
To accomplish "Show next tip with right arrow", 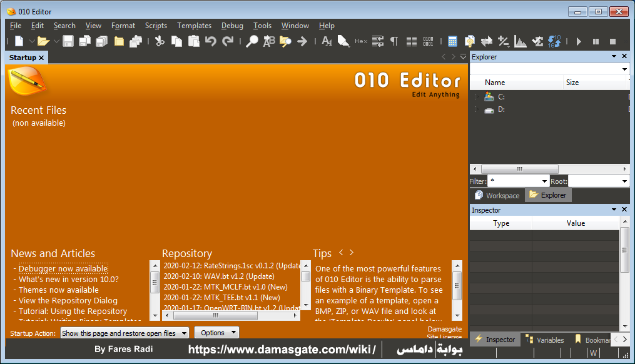I will coord(352,252).
